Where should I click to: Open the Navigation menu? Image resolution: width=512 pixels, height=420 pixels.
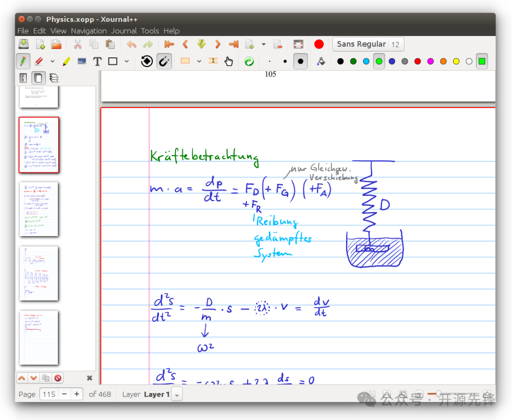pos(89,31)
